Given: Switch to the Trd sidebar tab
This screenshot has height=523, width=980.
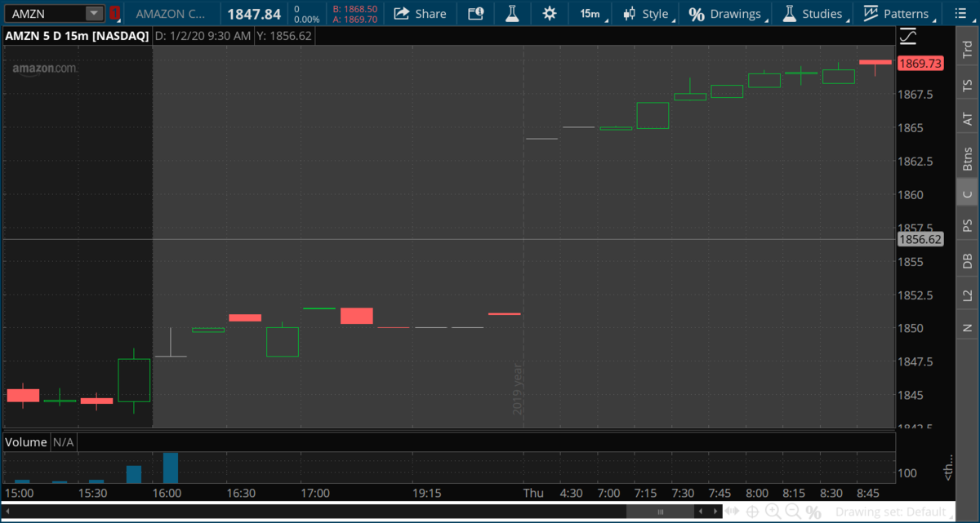Looking at the screenshot, I should [x=968, y=49].
